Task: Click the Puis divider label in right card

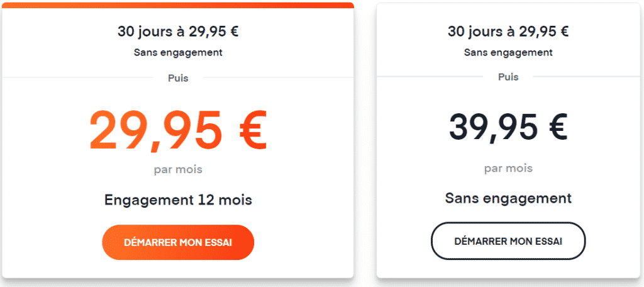Action: coord(508,77)
